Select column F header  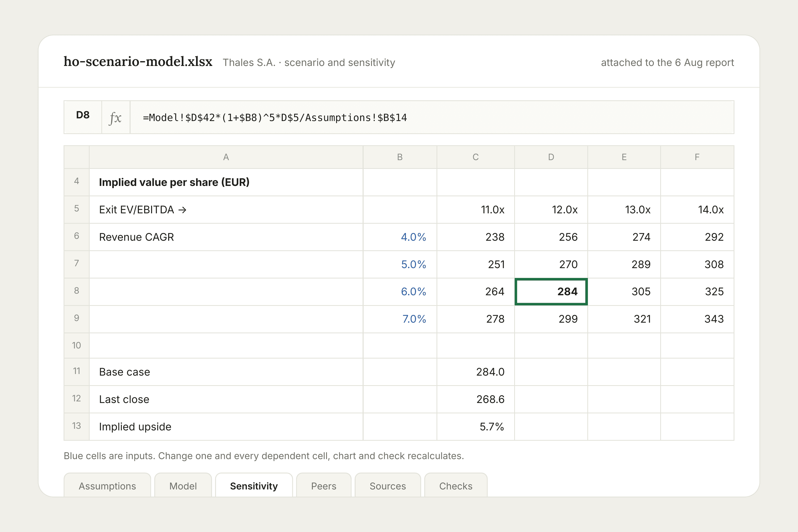(697, 157)
